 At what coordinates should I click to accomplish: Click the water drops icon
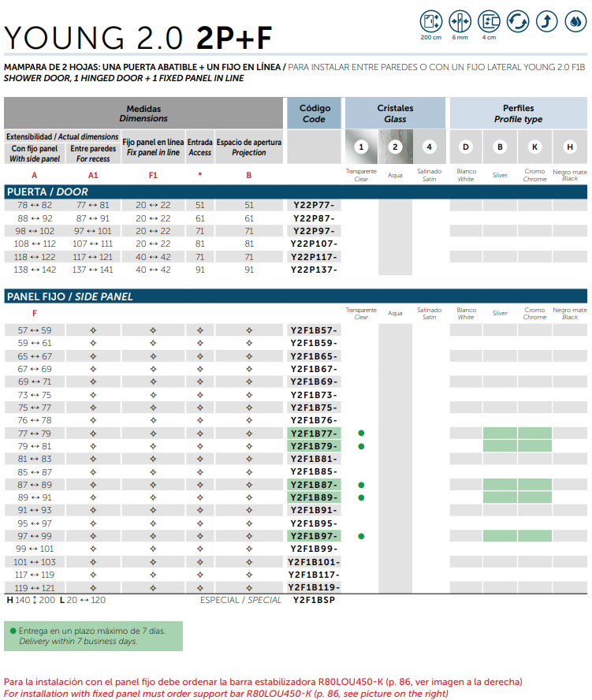tap(573, 21)
